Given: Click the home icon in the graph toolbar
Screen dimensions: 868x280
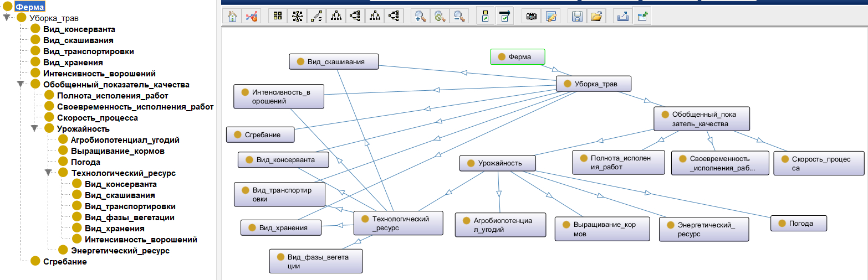Looking at the screenshot, I should [233, 16].
